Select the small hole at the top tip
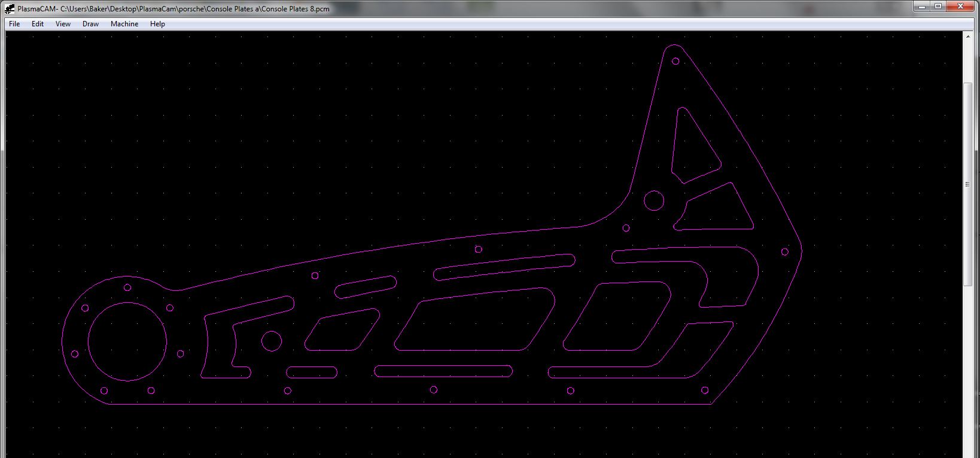The width and height of the screenshot is (980, 458). tap(675, 61)
